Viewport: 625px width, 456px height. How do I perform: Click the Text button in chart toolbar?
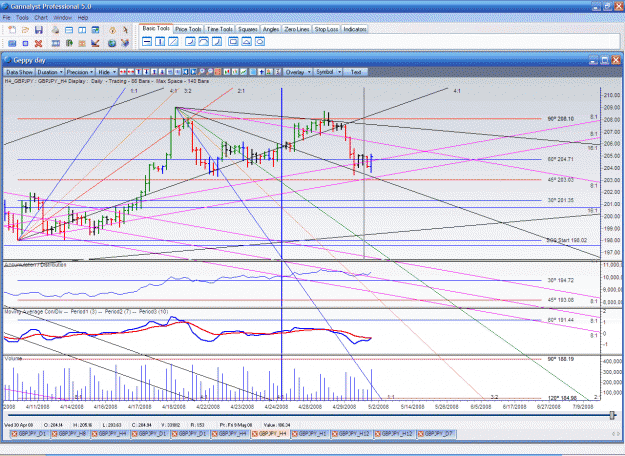coord(356,72)
